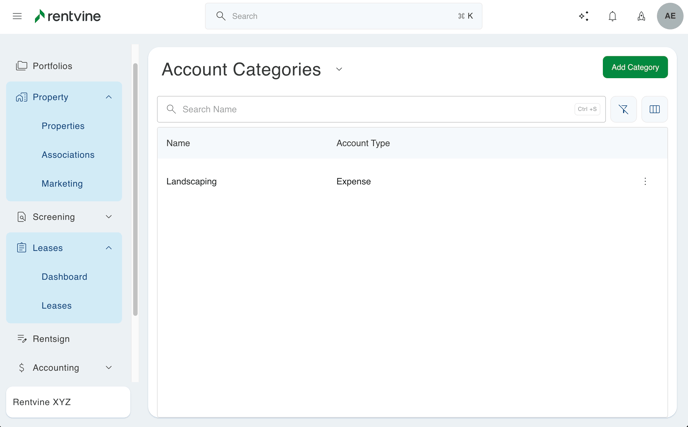Expand the Account Categories title dropdown
The width and height of the screenshot is (688, 427).
click(x=339, y=70)
